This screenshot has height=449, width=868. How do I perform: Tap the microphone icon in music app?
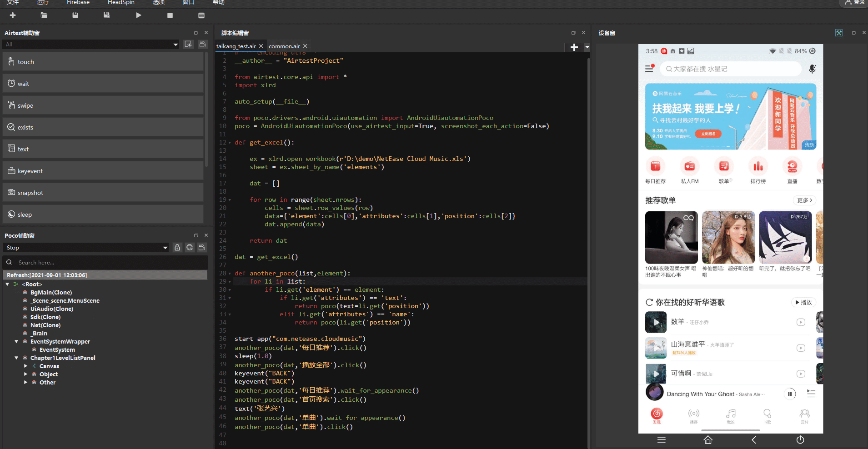pos(813,69)
